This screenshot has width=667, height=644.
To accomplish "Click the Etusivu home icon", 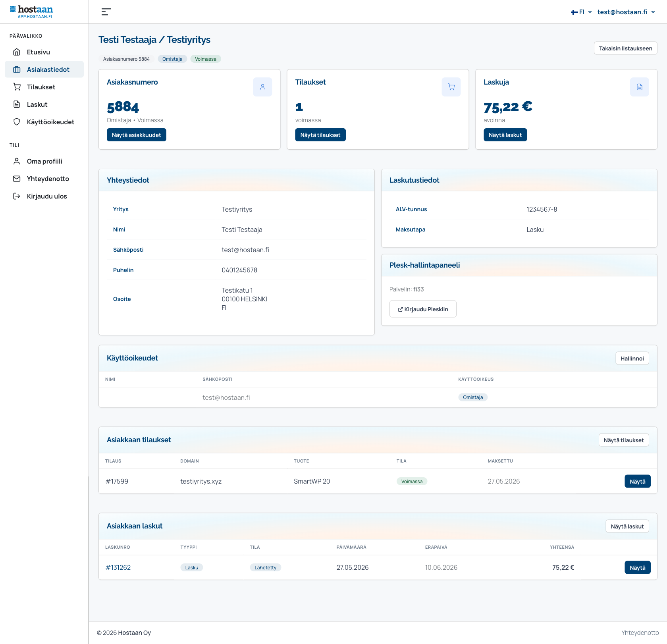I will point(17,52).
